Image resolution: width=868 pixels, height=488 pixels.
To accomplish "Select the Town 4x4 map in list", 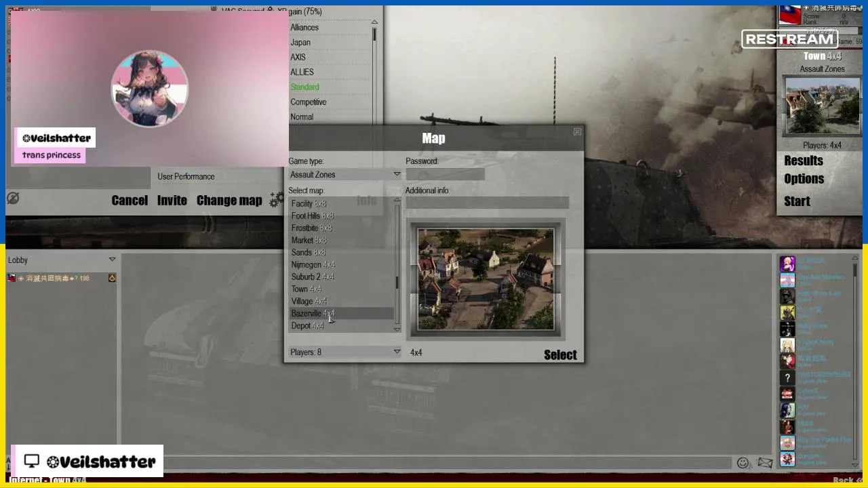I will pos(341,289).
